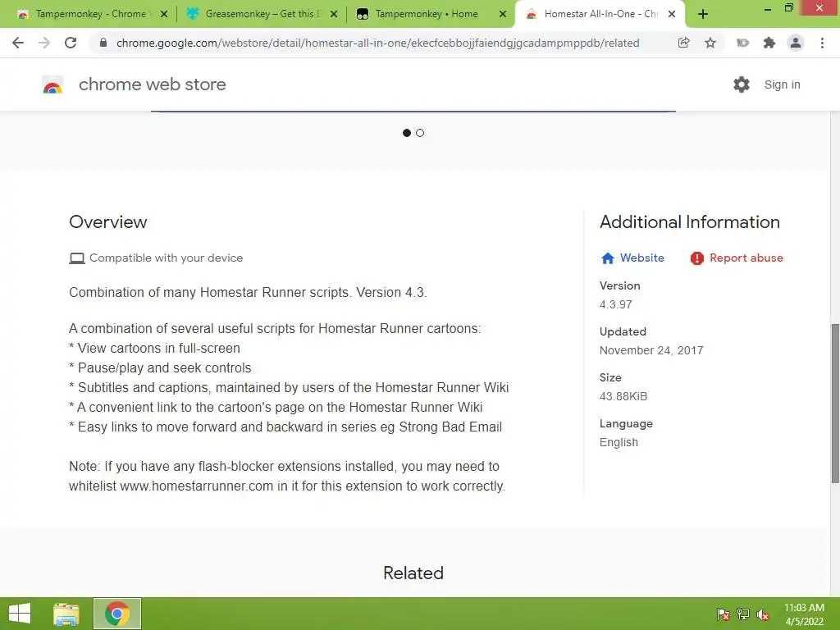
Task: Open the Extensions puzzle piece menu
Action: click(769, 43)
